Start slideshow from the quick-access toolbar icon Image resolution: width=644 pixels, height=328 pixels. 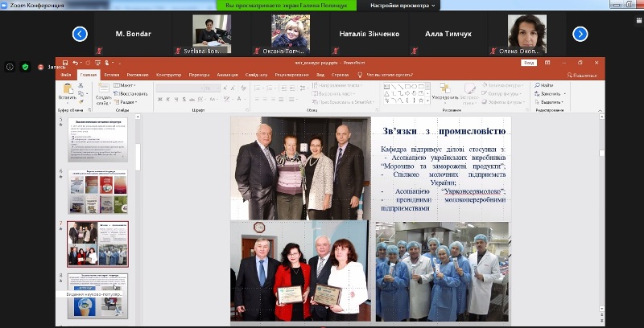pyautogui.click(x=97, y=63)
